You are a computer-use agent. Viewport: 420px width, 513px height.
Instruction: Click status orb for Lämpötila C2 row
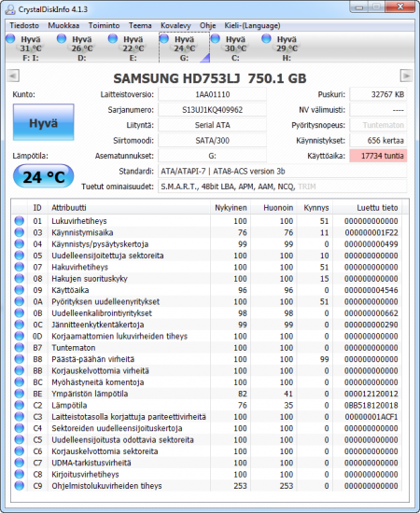click(20, 405)
